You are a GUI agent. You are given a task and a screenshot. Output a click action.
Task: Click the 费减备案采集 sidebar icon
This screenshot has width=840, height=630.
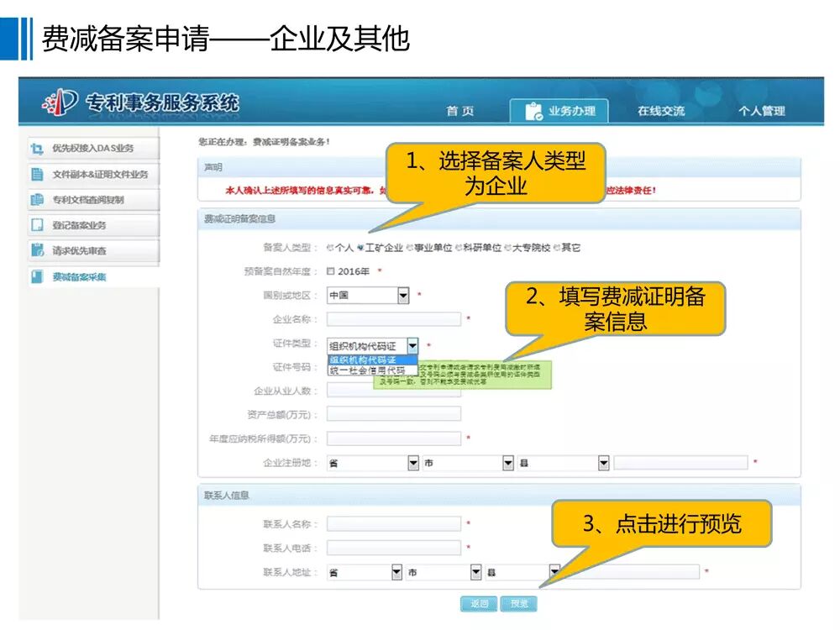click(37, 276)
